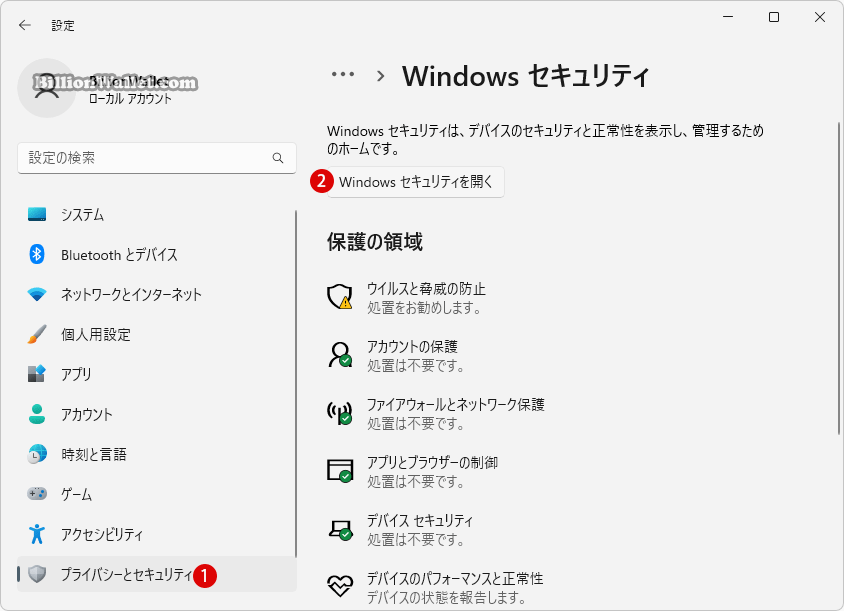Click the search magnifier icon
This screenshot has height=611, width=844.
(278, 158)
